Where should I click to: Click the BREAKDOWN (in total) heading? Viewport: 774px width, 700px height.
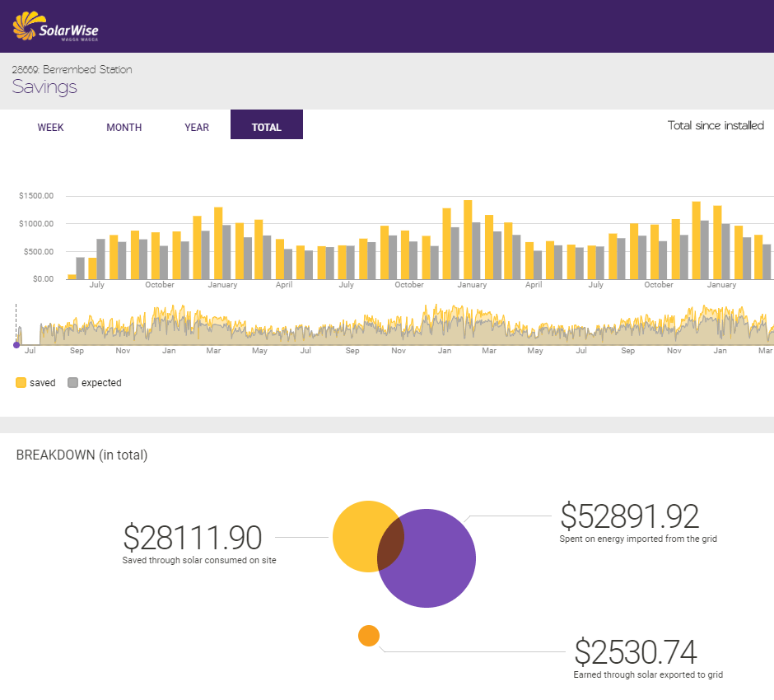click(82, 455)
